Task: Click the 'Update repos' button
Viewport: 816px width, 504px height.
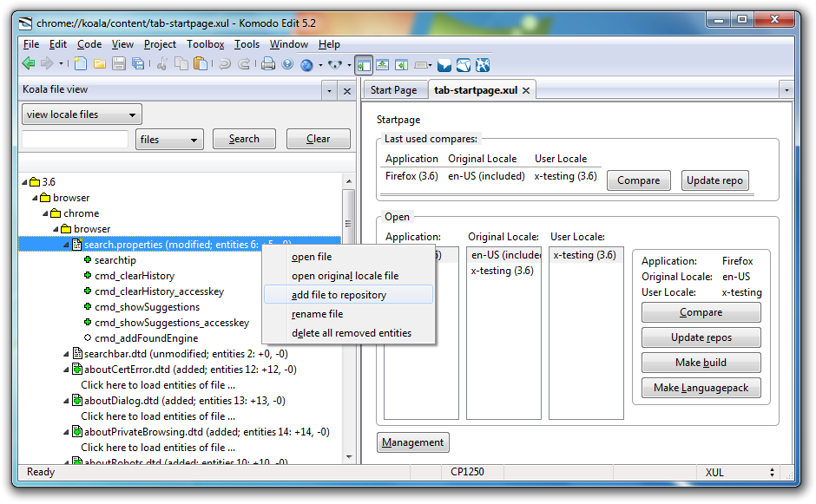Action: point(701,337)
